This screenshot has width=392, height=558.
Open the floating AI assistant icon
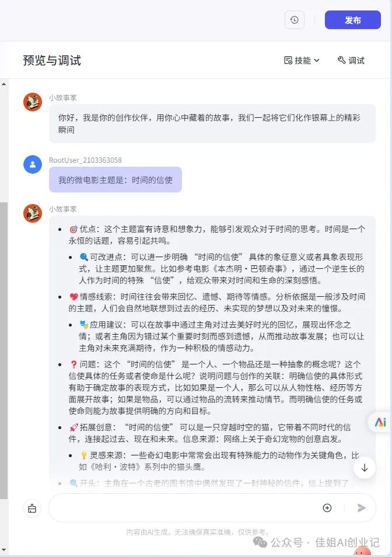pyautogui.click(x=380, y=422)
